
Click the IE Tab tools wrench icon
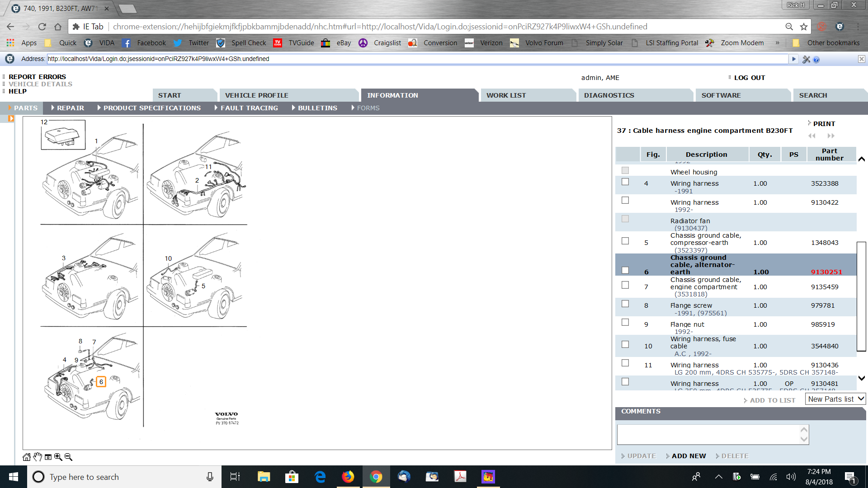point(806,59)
